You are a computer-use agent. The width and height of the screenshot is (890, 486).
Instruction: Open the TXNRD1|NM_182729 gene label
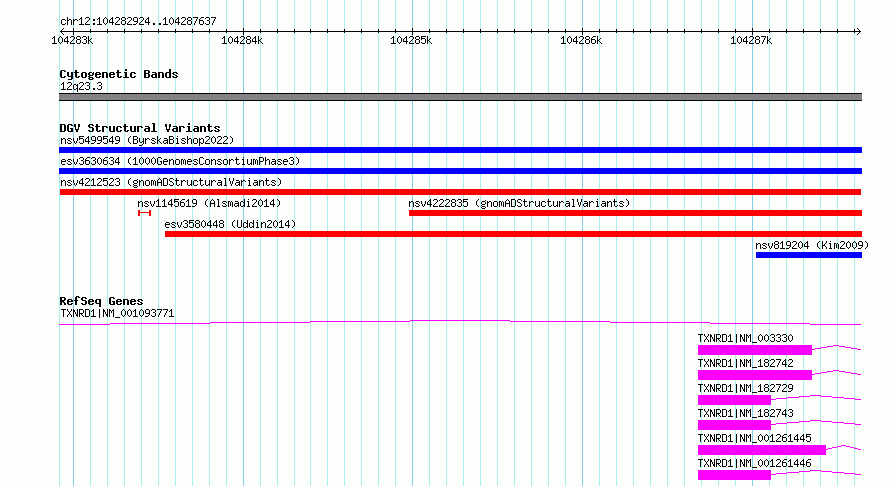[745, 388]
